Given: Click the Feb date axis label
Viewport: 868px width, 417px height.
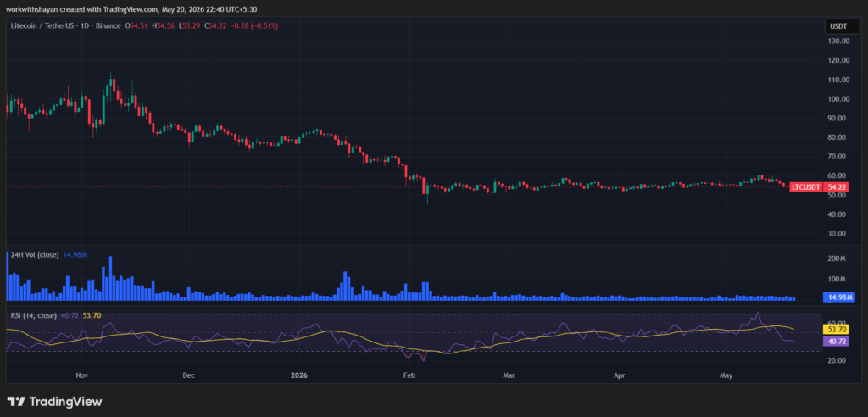Looking at the screenshot, I should pos(409,376).
